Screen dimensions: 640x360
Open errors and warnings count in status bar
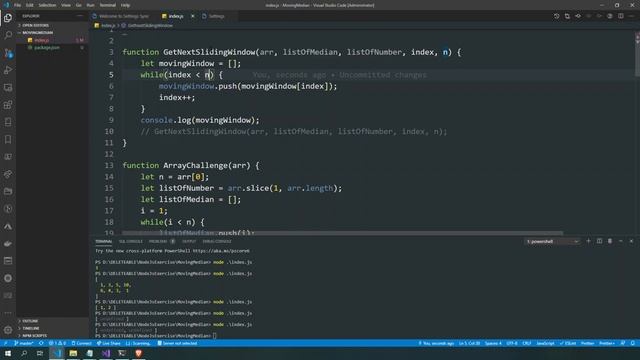click(57, 343)
